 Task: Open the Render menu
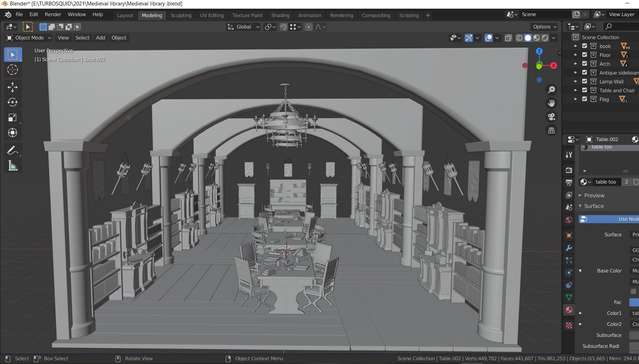pyautogui.click(x=53, y=14)
